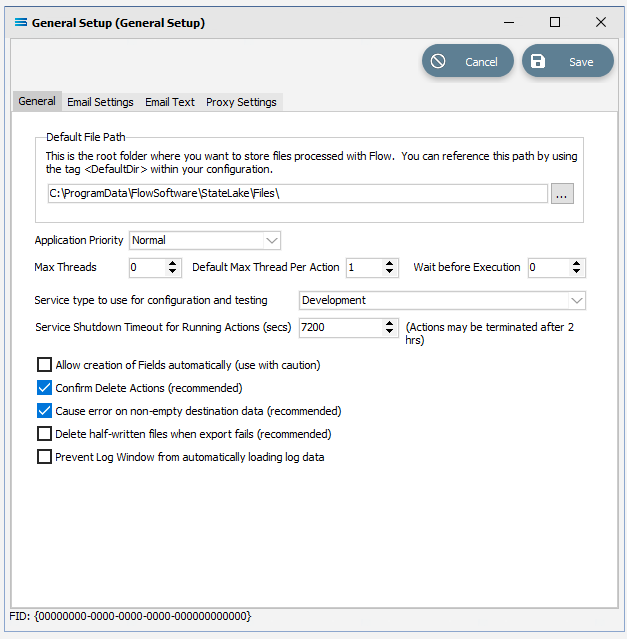Screen dimensions: 627x639
Task: Click the Save floppy disk icon
Action: (x=538, y=62)
